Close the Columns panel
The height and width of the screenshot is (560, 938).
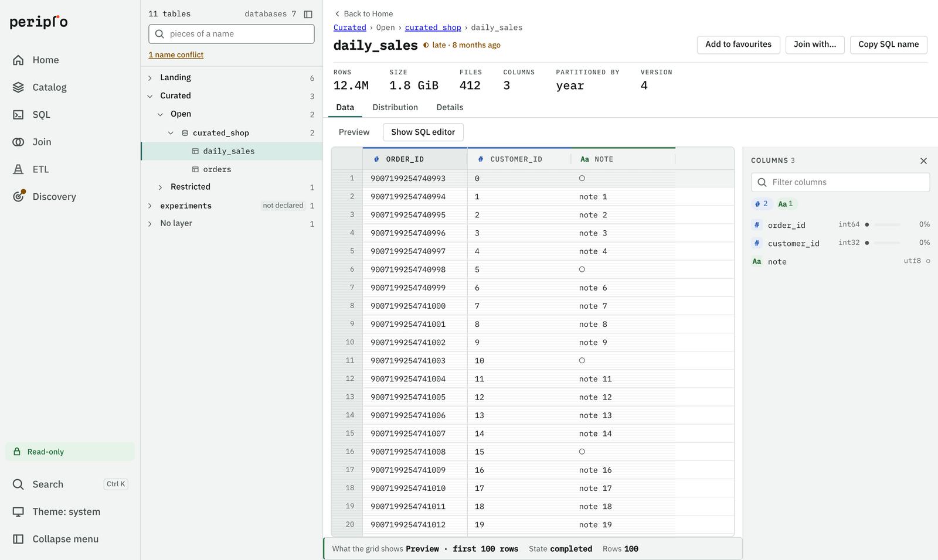(x=923, y=161)
